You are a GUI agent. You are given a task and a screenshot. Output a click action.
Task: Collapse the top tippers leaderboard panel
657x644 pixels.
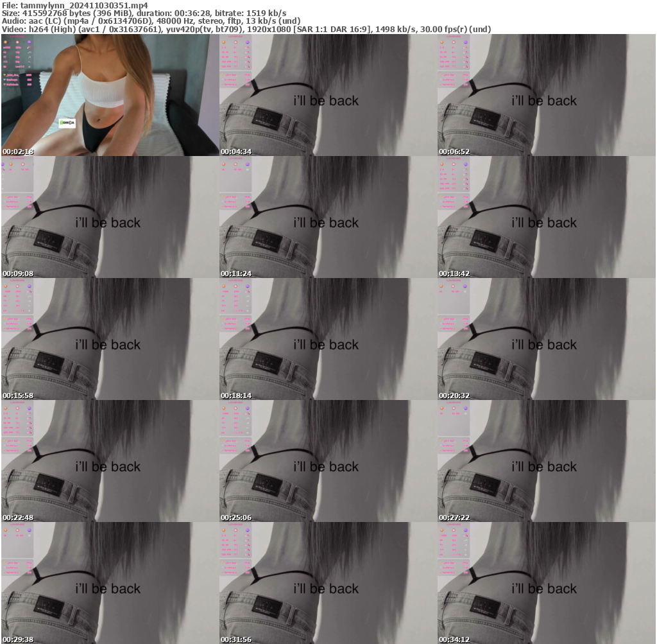click(x=17, y=80)
